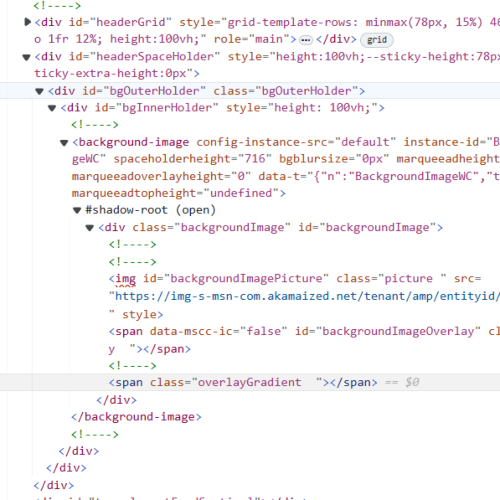
Task: Click the == $0 marker on selected row
Action: pyautogui.click(x=402, y=382)
